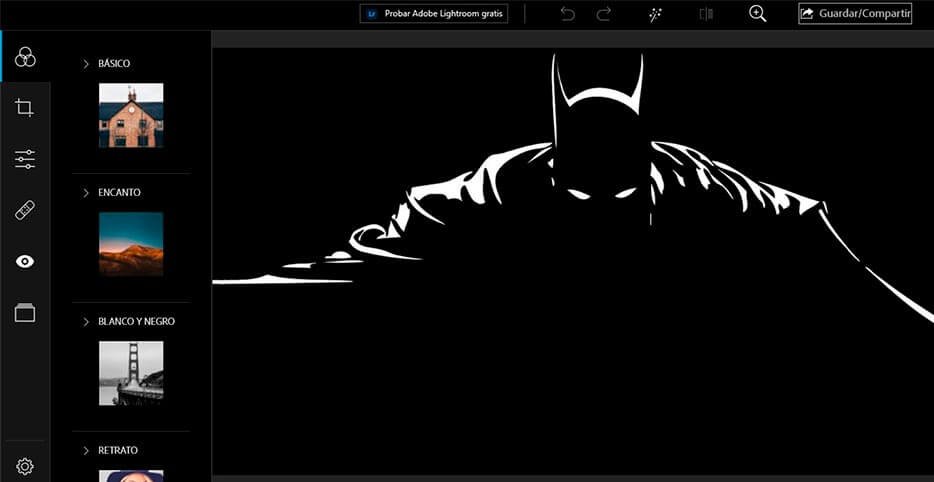Redo the last edit
Screen dimensions: 934x482
pyautogui.click(x=604, y=14)
